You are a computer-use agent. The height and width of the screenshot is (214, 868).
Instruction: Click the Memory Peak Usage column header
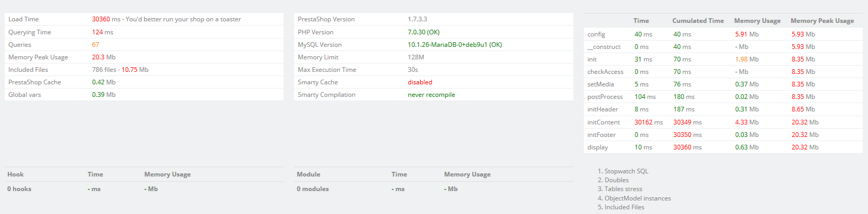(822, 21)
